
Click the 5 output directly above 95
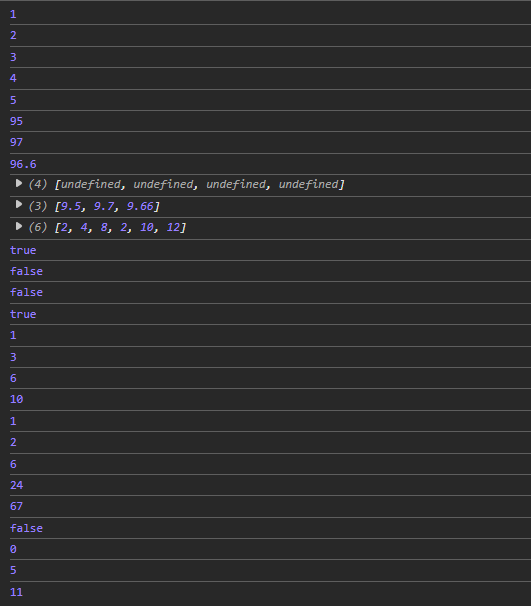13,100
